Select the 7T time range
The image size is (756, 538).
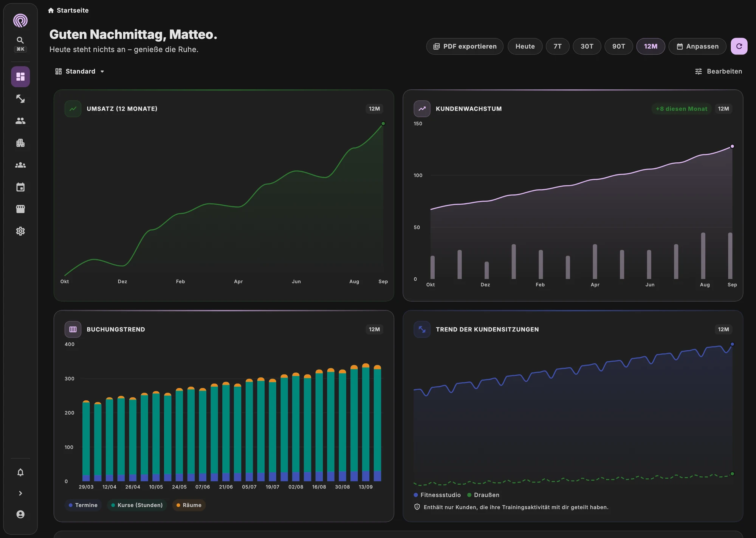[558, 46]
